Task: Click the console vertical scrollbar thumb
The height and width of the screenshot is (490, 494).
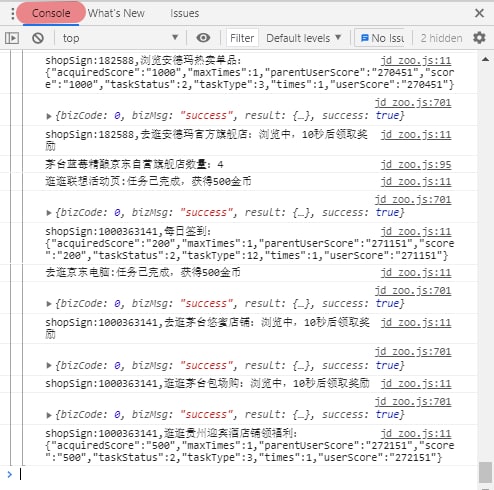Action: (485, 472)
